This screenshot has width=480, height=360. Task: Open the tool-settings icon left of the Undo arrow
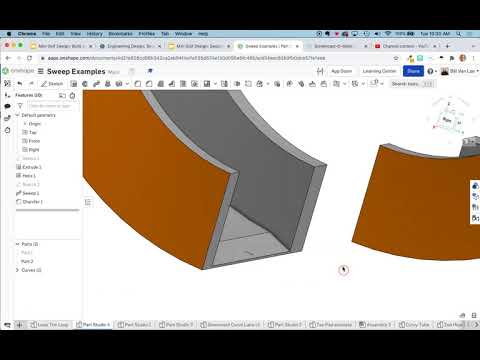pos(7,84)
